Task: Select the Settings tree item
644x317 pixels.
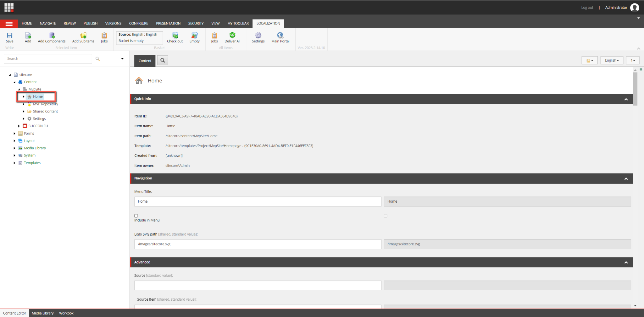Action: pyautogui.click(x=39, y=119)
